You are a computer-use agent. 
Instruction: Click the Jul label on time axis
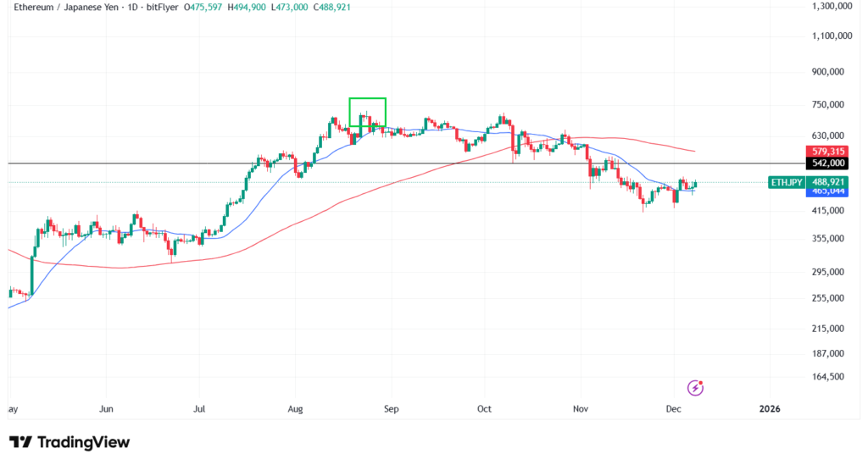pyautogui.click(x=198, y=409)
